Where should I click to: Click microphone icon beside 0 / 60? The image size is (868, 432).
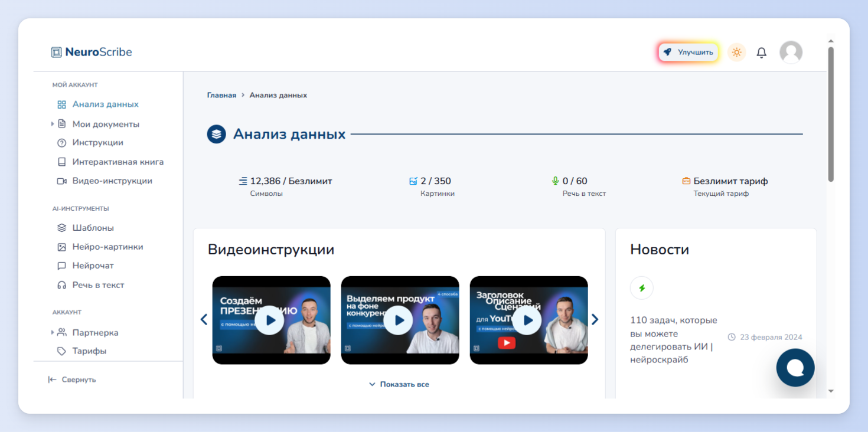click(x=555, y=181)
